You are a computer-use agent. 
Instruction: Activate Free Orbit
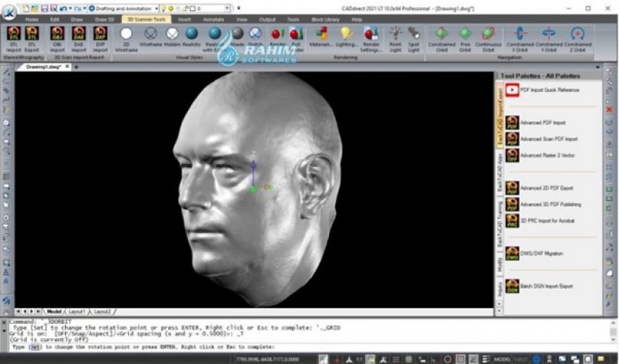(x=465, y=38)
